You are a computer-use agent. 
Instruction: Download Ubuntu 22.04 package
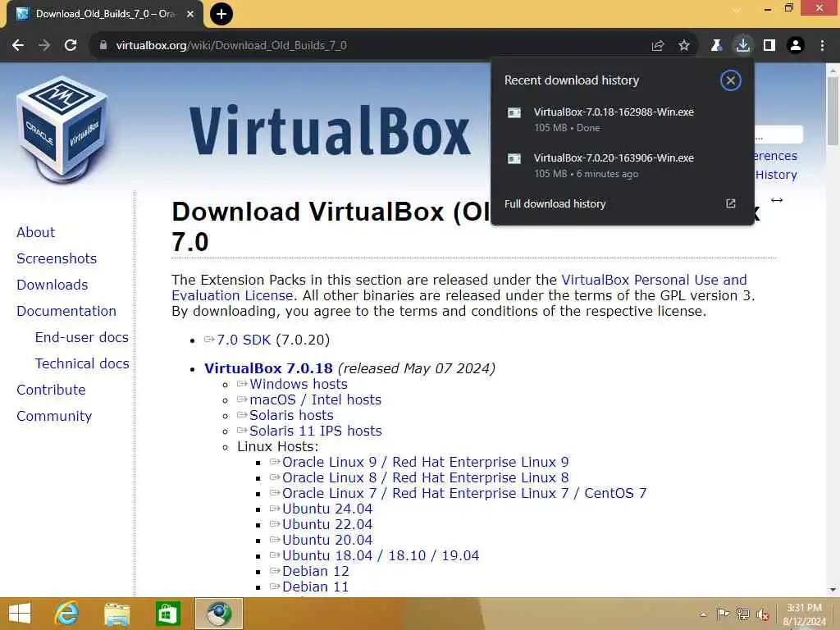coord(327,524)
